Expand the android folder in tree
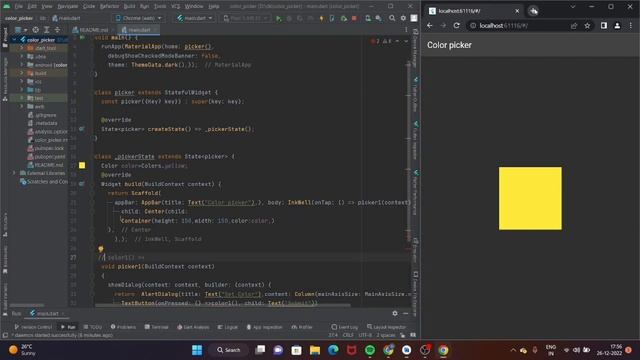640x360 pixels. click(22, 65)
